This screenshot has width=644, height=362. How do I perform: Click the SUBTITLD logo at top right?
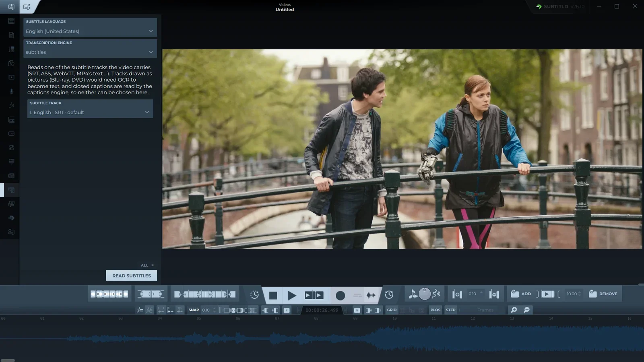click(560, 6)
